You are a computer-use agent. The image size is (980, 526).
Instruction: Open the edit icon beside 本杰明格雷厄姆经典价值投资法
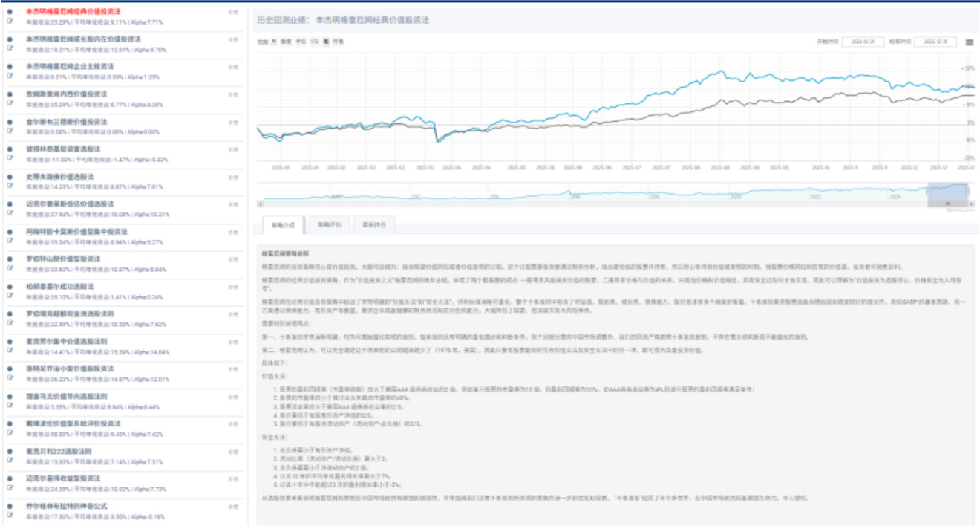(x=8, y=22)
